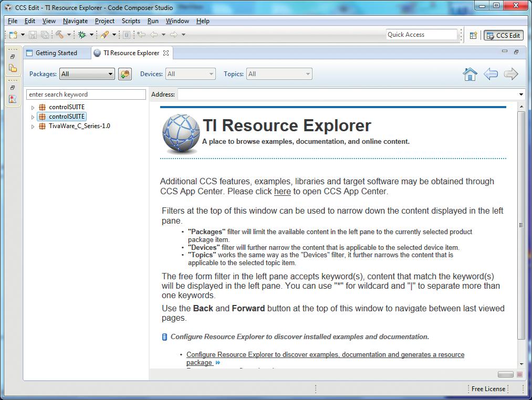Click the toolbar Back arrow icon

(154, 35)
